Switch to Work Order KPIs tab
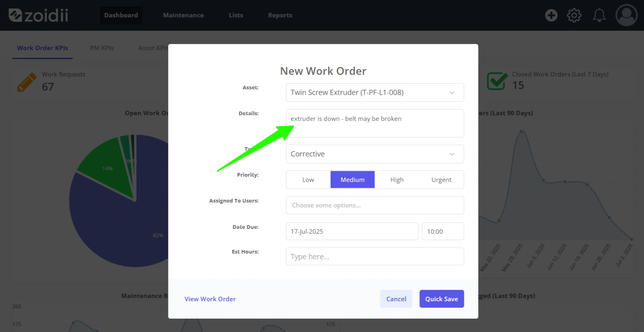Image resolution: width=644 pixels, height=332 pixels. (43, 48)
